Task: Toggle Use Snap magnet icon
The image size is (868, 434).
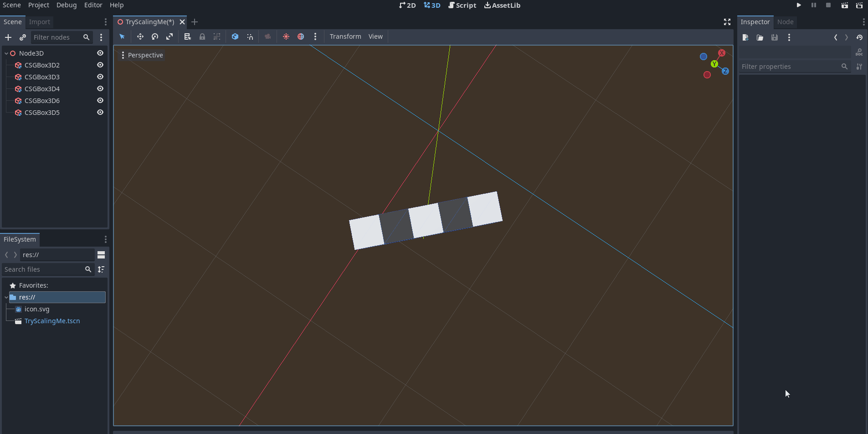Action: [x=250, y=36]
